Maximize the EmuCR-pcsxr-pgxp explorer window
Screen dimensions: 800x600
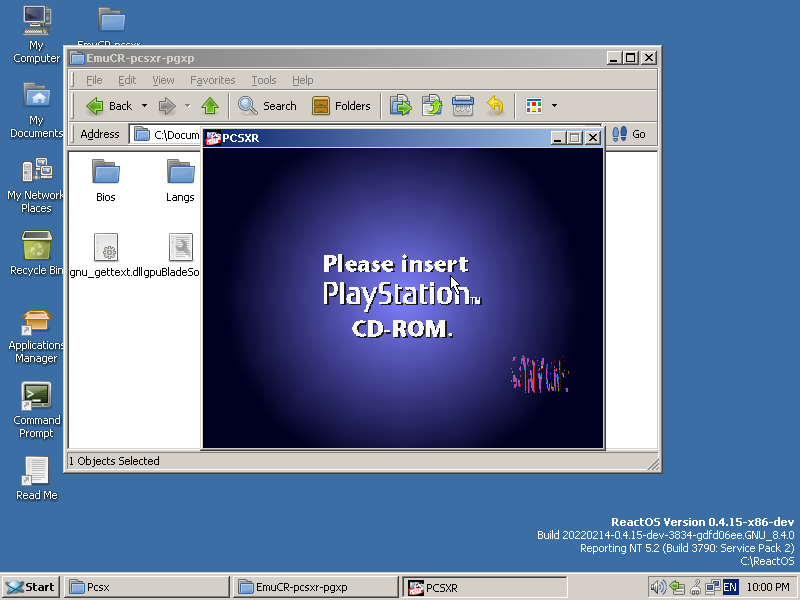point(631,58)
